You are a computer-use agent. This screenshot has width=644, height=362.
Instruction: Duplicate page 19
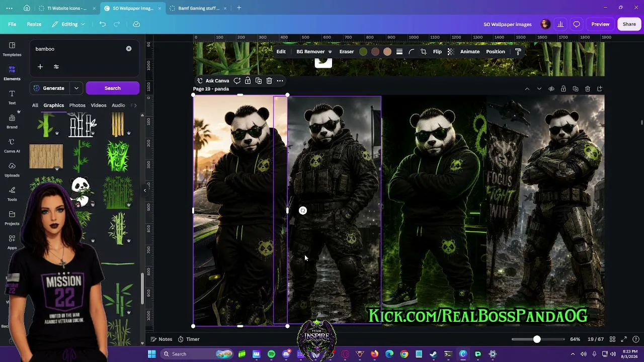click(576, 89)
